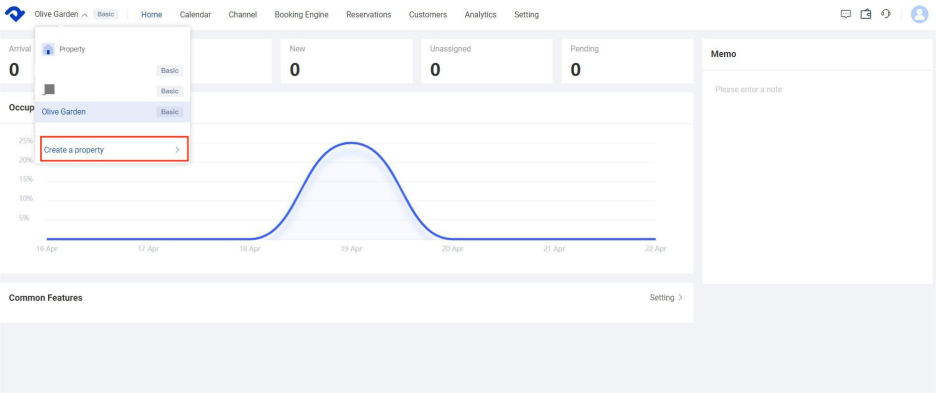Go to Reservations menu
The image size is (936, 393).
coord(369,14)
